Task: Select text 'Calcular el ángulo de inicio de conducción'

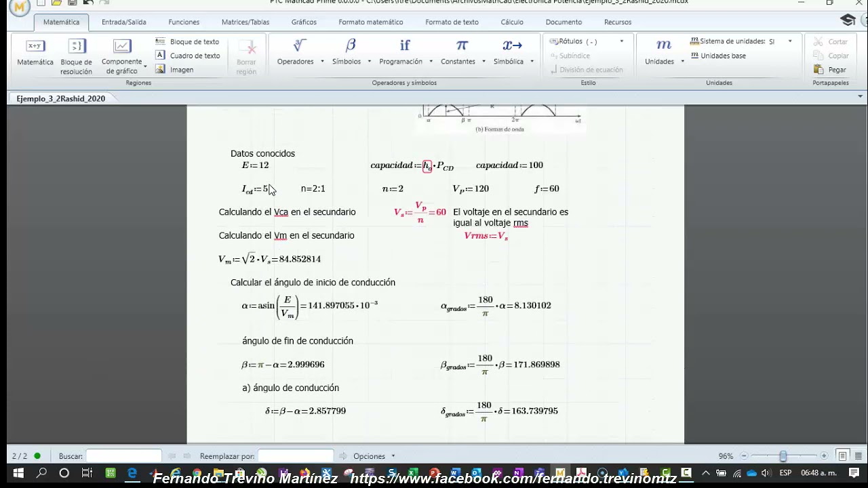Action: point(313,282)
